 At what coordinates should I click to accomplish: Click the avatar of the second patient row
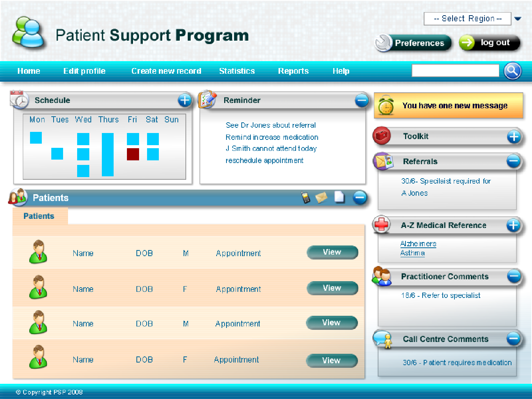click(38, 287)
